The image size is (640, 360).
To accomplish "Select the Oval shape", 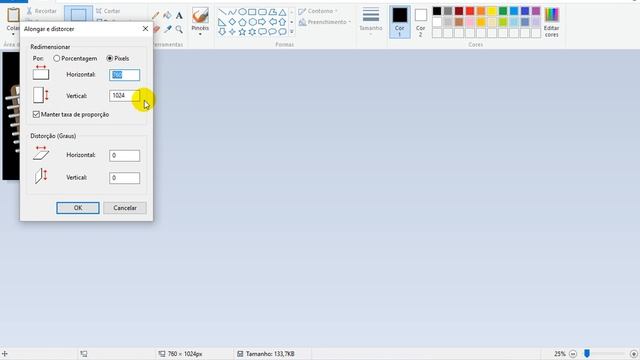I will coord(242,12).
